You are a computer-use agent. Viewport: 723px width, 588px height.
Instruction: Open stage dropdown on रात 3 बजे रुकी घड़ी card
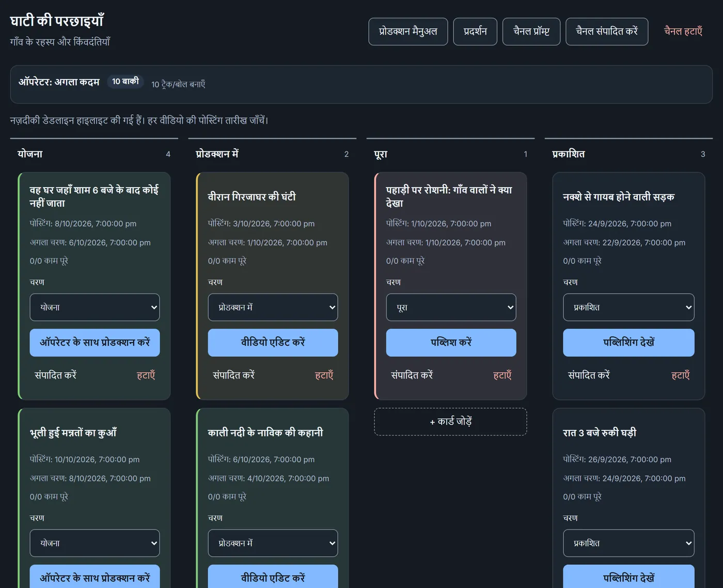[x=628, y=543]
